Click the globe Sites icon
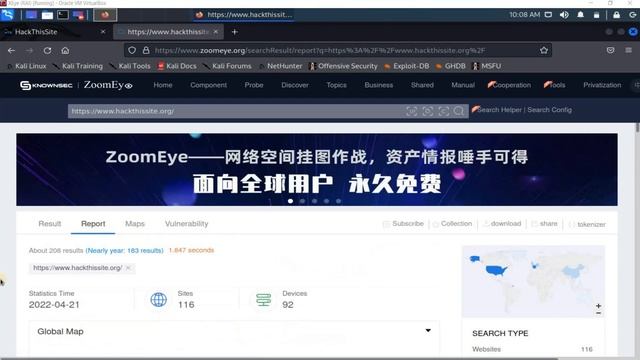This screenshot has height=360, width=640. [158, 300]
